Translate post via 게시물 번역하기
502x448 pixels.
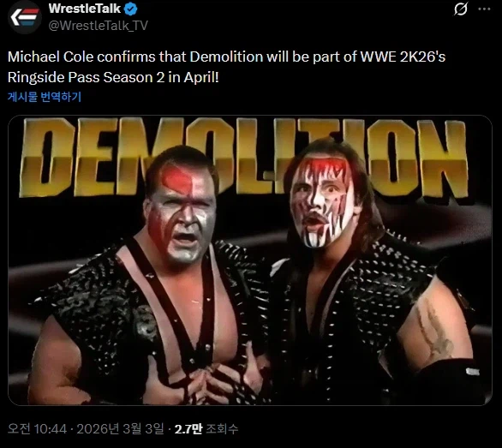click(45, 97)
